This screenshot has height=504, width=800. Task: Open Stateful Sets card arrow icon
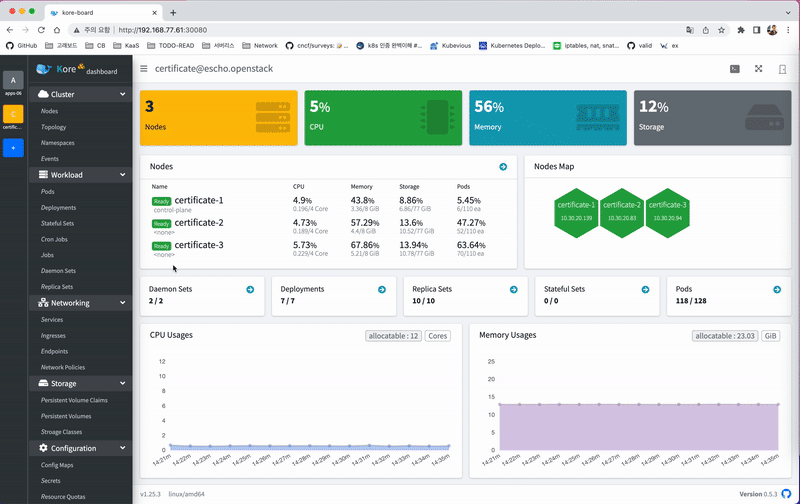(x=645, y=289)
